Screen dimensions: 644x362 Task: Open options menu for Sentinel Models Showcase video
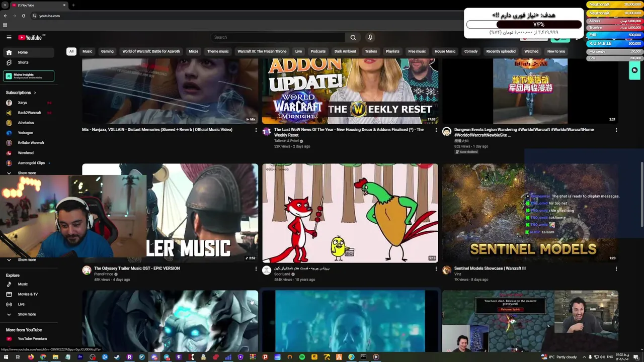pyautogui.click(x=616, y=269)
